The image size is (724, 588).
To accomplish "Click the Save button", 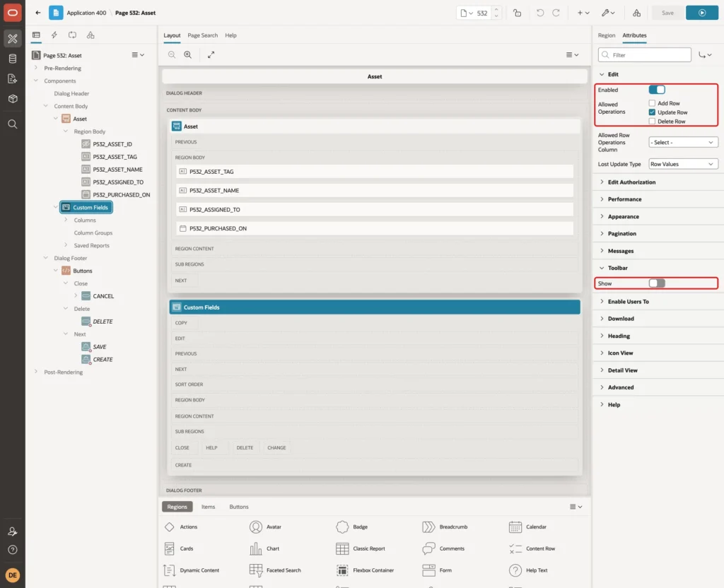I will coord(667,13).
